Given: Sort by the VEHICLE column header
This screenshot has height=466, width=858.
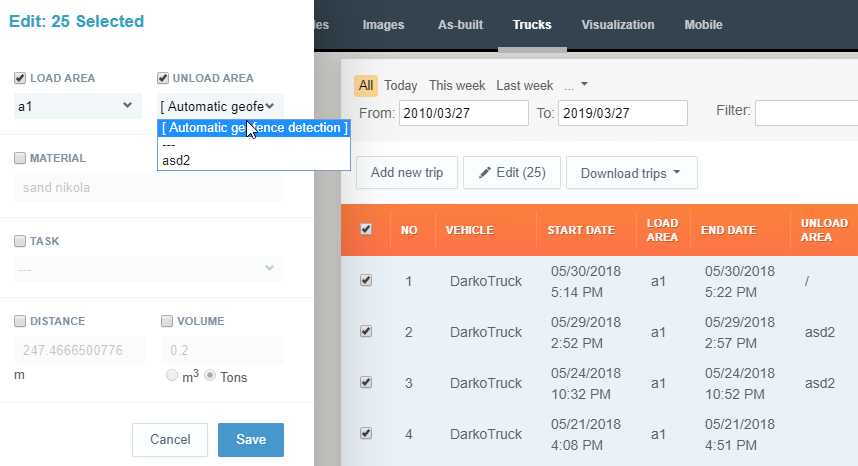Looking at the screenshot, I should click(469, 230).
